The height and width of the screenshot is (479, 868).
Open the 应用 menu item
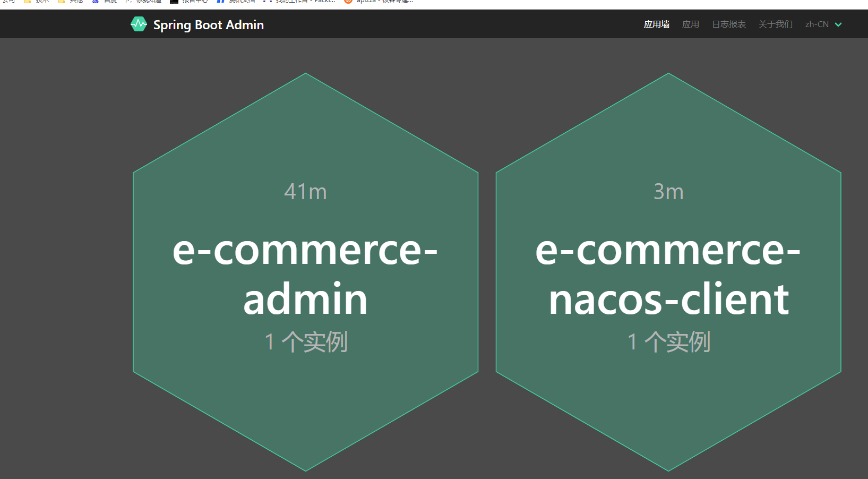[x=691, y=24]
